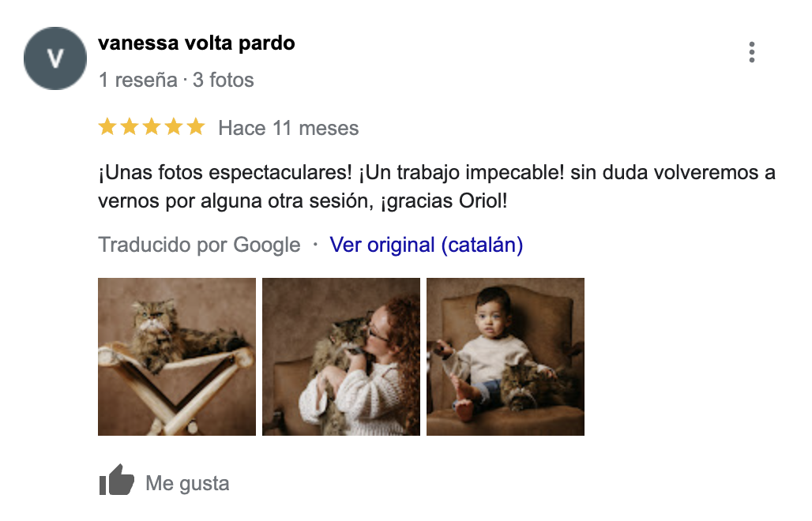Click the second yellow rating star
Image resolution: width=812 pixels, height=521 pixels.
click(129, 127)
